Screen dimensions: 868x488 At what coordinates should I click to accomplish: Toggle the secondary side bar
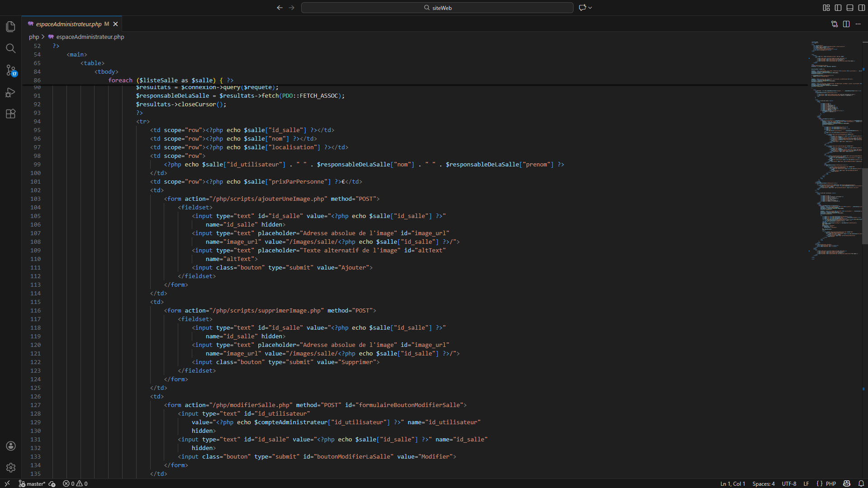tap(862, 8)
